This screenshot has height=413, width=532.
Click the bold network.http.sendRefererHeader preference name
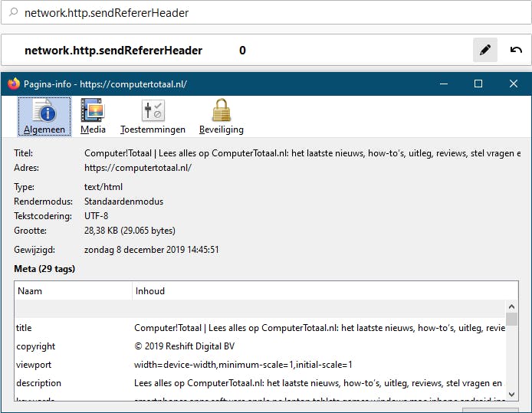pos(113,50)
